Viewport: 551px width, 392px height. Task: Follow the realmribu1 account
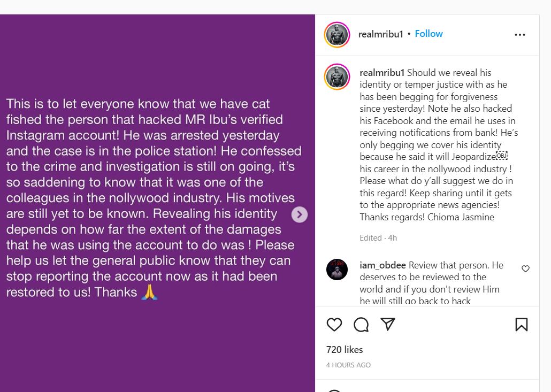point(428,34)
